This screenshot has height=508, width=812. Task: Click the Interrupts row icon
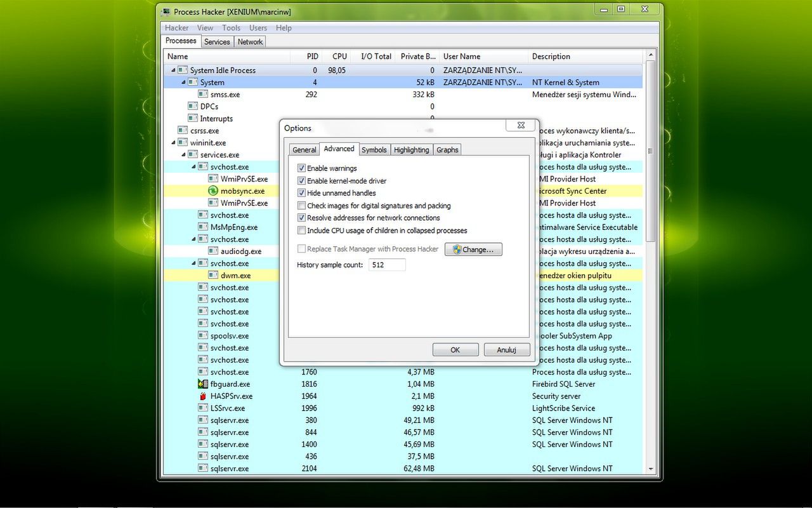point(193,119)
